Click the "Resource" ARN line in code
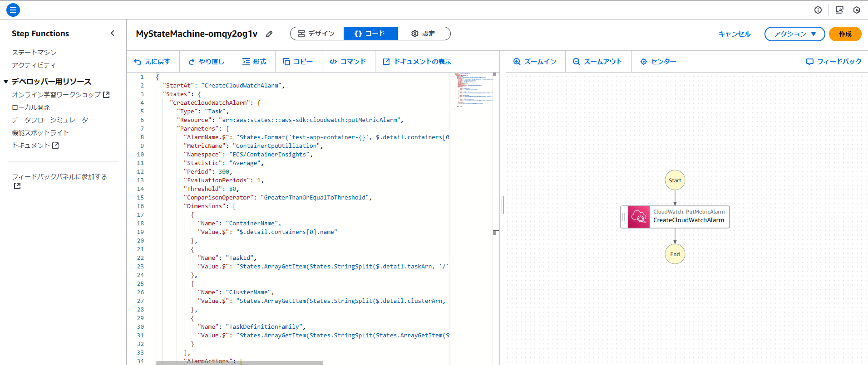868x365 pixels. point(290,120)
